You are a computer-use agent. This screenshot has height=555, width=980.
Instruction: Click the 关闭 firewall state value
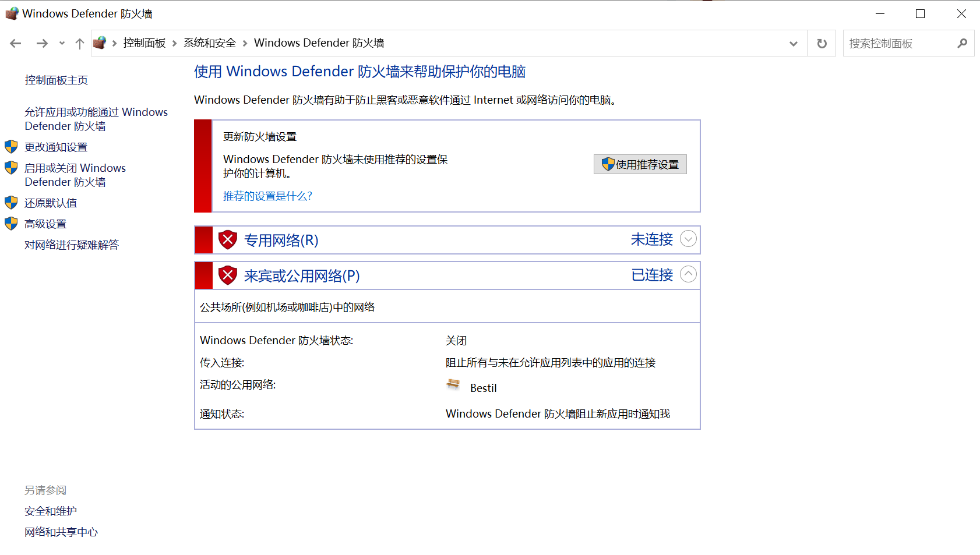pyautogui.click(x=456, y=341)
